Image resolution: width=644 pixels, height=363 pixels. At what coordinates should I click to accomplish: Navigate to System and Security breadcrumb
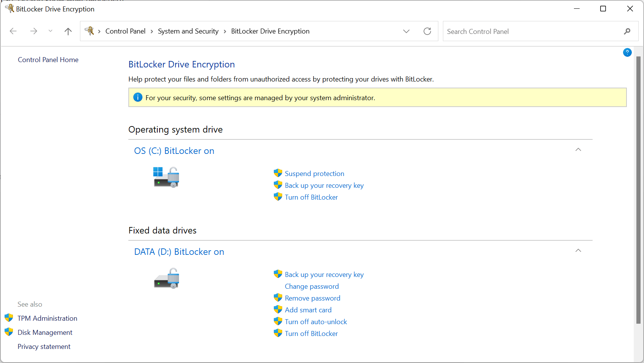click(188, 31)
